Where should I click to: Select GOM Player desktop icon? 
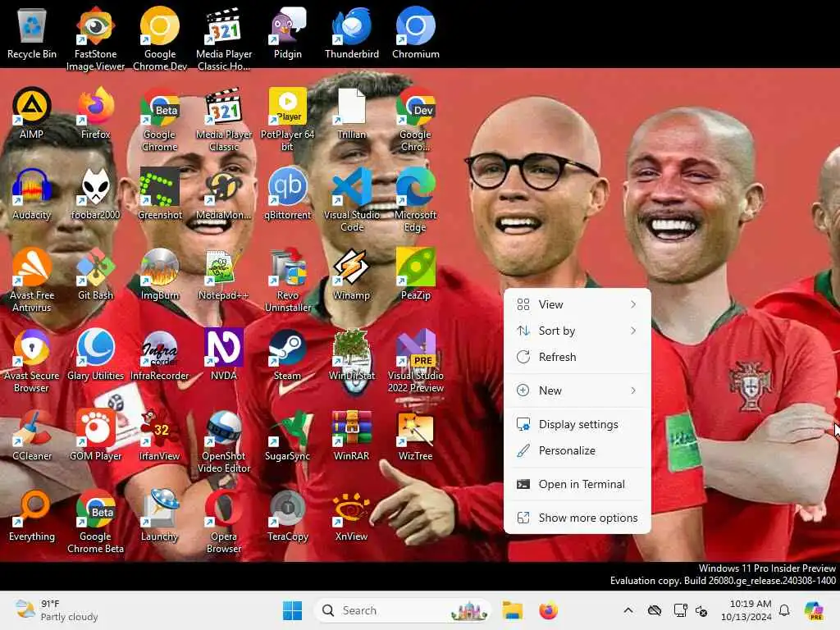[x=95, y=435]
